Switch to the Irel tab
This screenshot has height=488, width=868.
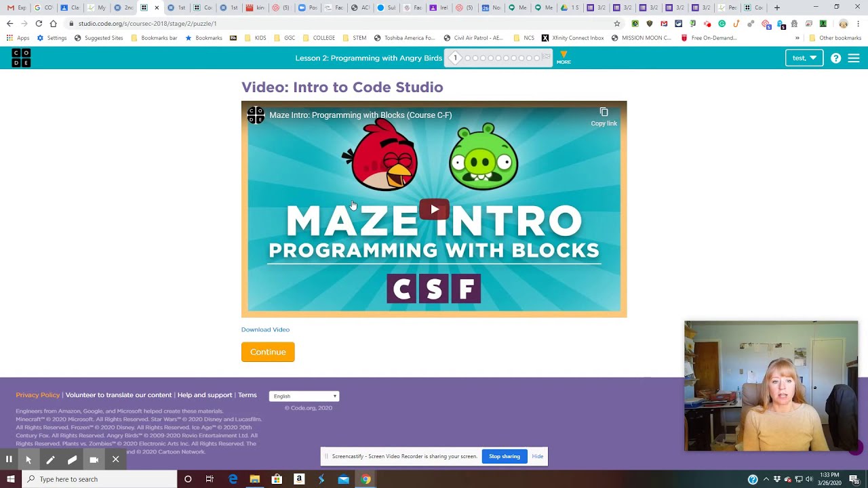(439, 7)
